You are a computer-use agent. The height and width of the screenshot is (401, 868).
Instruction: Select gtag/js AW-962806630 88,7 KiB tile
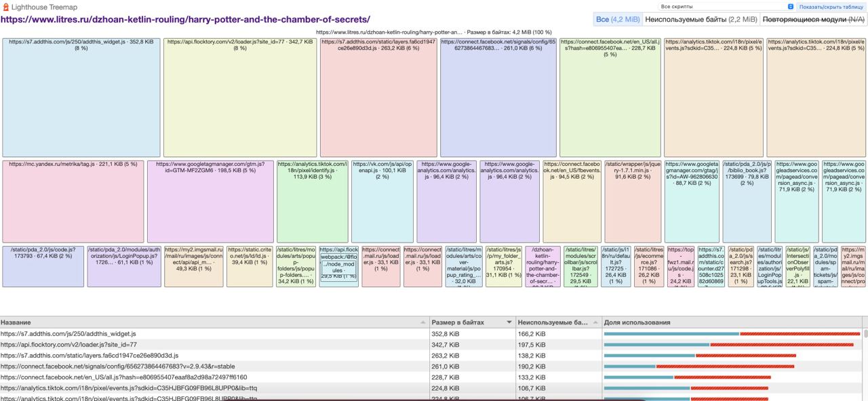click(x=692, y=201)
